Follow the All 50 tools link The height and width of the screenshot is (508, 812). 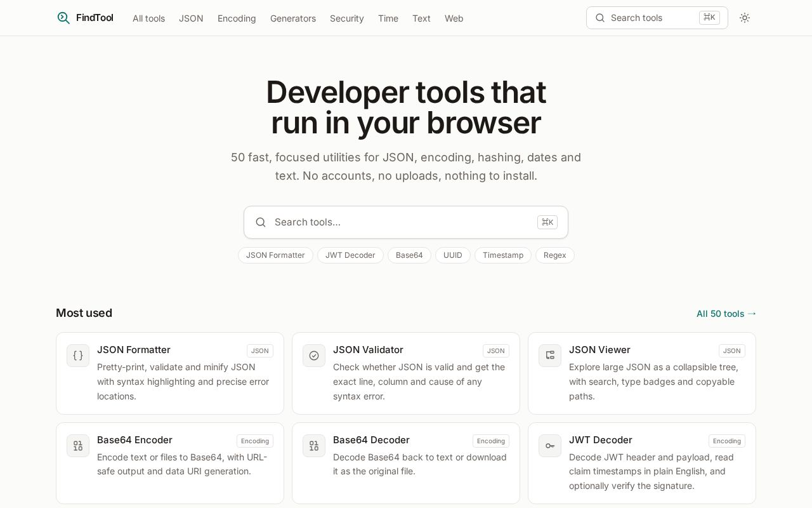coord(726,314)
